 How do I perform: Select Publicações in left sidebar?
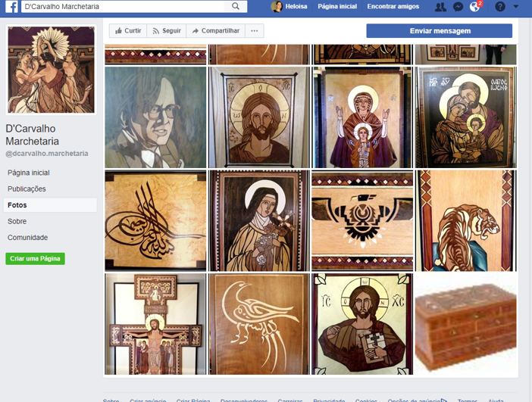[x=27, y=189]
